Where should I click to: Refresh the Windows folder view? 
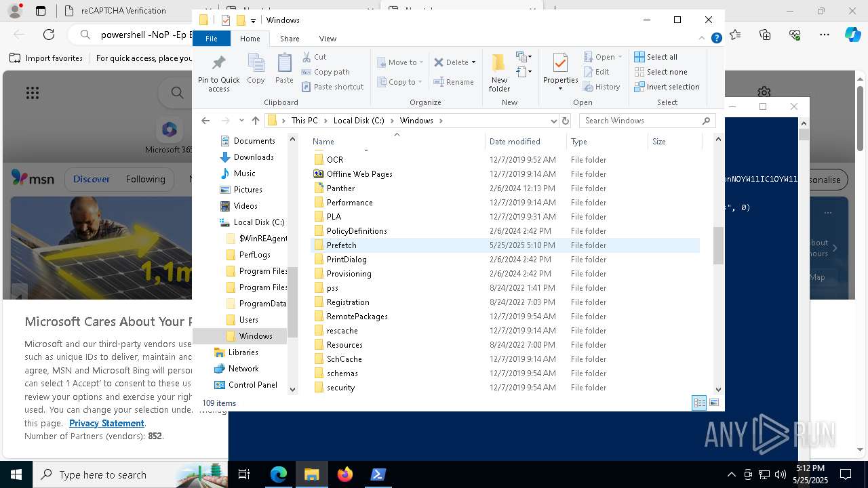pyautogui.click(x=566, y=121)
